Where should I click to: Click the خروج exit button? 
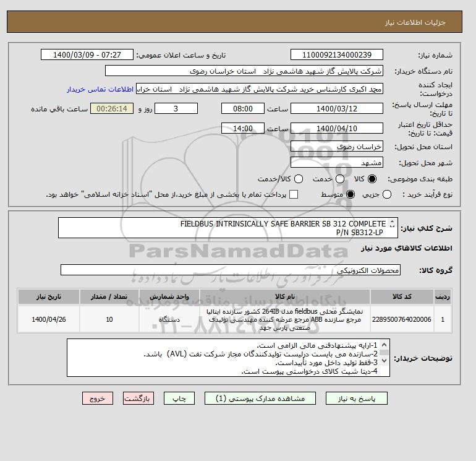98,399
